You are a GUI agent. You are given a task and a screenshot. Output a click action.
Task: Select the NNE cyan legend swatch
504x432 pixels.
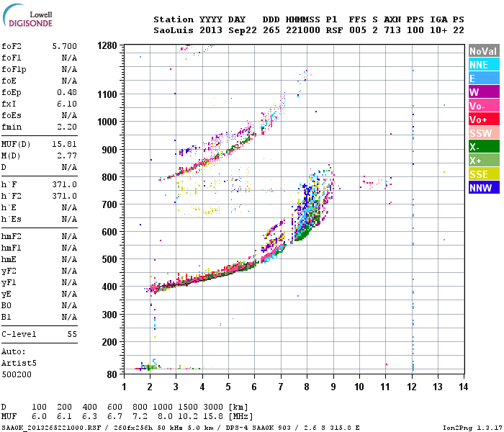[484, 65]
